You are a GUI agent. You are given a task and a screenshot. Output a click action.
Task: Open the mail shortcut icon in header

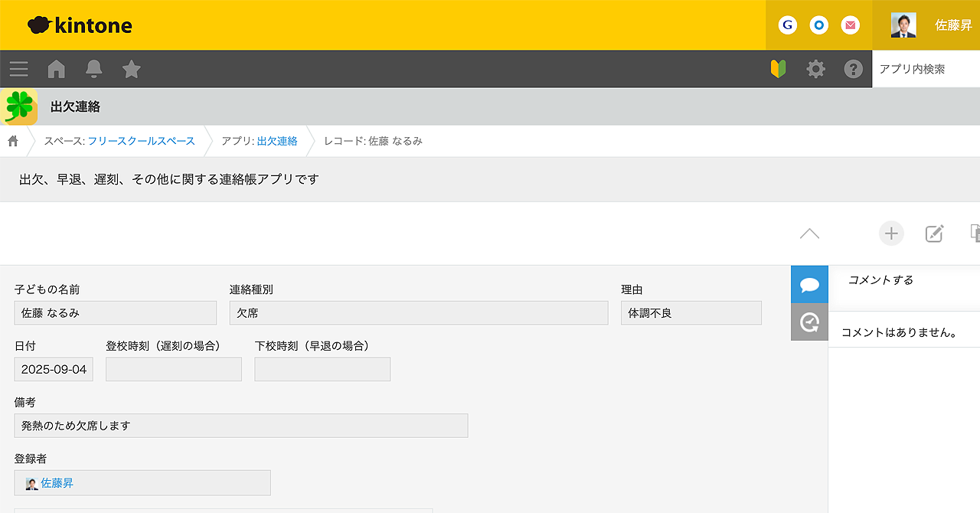pyautogui.click(x=850, y=25)
